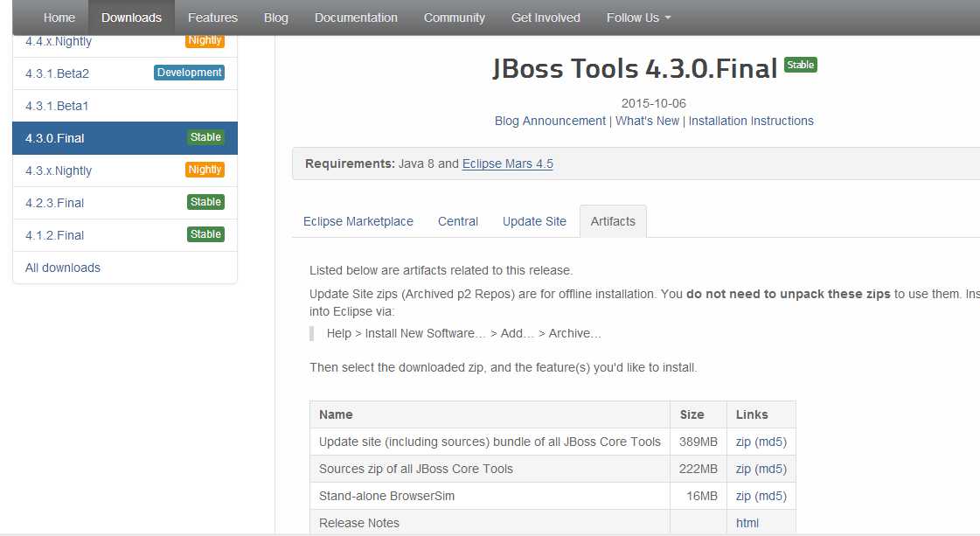Click the Release Notes row name
Image resolution: width=980 pixels, height=536 pixels.
tap(358, 523)
